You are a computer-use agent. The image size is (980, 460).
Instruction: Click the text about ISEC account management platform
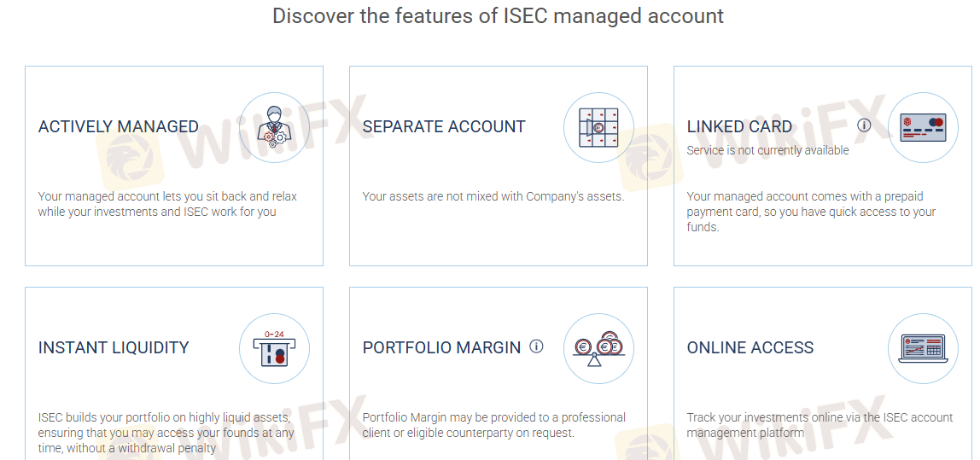(x=820, y=425)
